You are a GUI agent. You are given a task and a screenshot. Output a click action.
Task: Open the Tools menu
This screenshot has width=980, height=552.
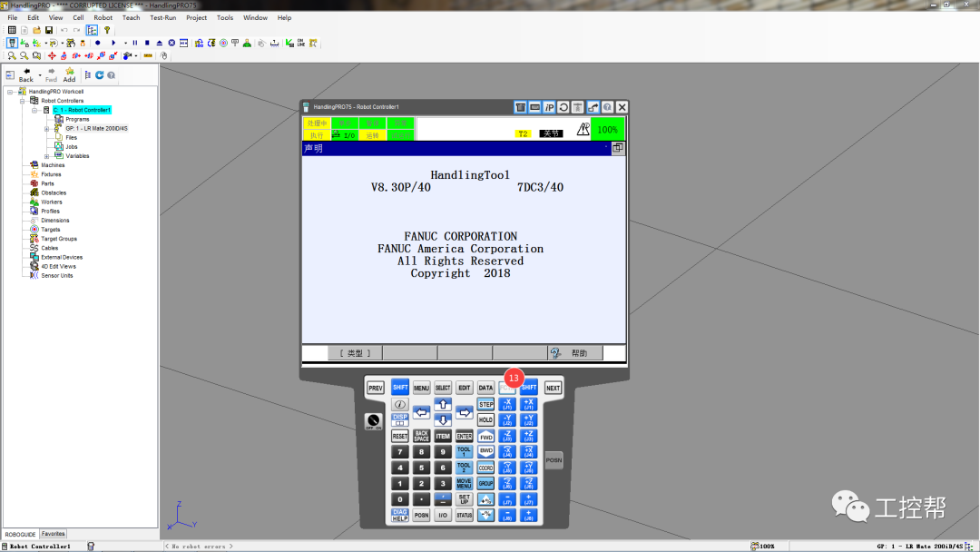pyautogui.click(x=225, y=17)
